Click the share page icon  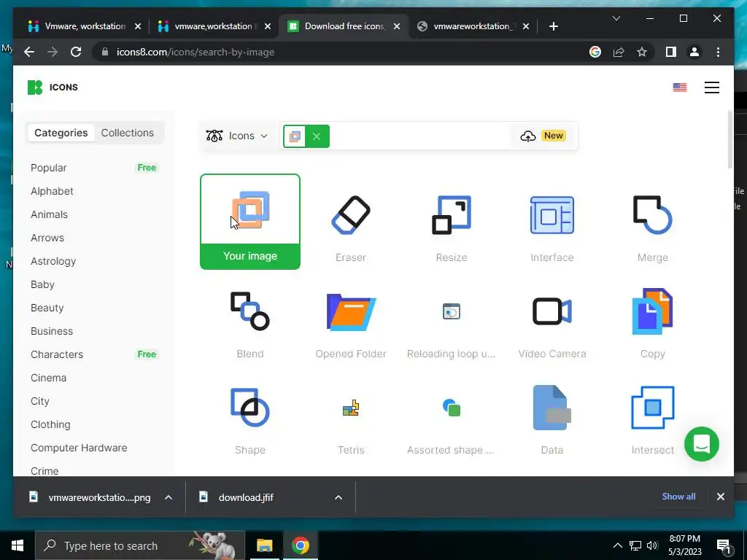(619, 52)
